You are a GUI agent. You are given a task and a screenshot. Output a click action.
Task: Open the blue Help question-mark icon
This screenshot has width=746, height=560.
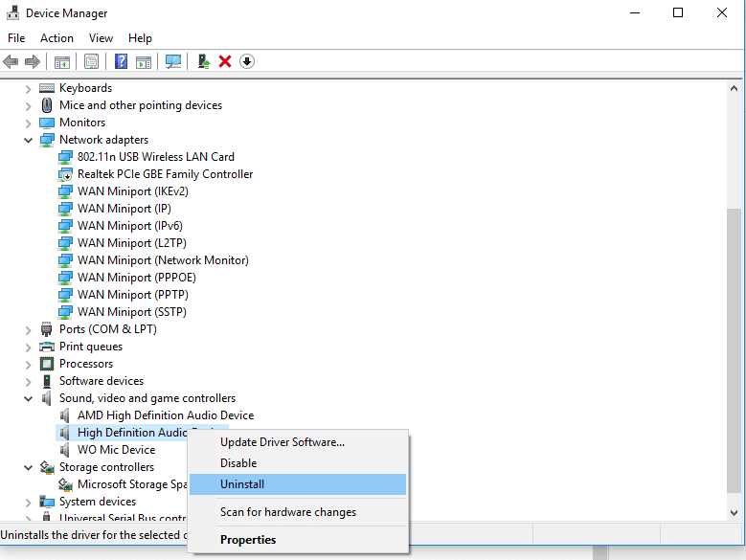[122, 61]
